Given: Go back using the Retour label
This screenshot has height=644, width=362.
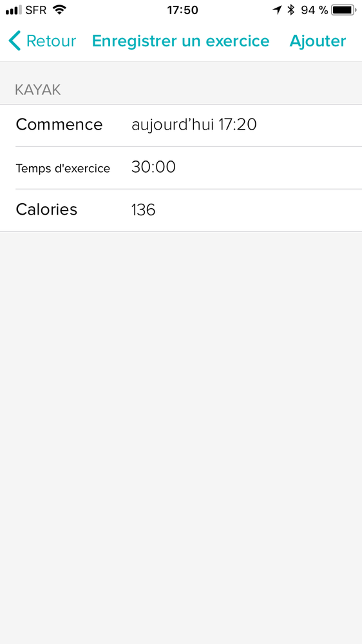Looking at the screenshot, I should (52, 41).
